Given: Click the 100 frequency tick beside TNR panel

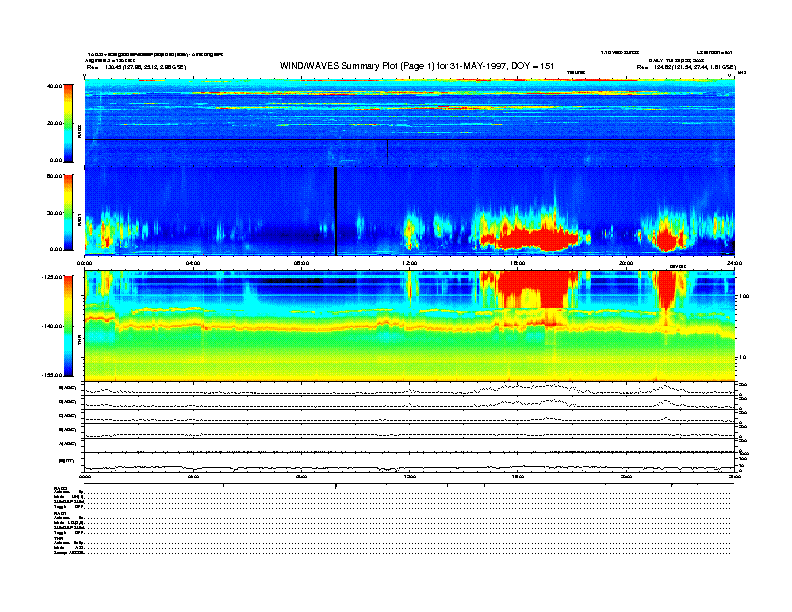Looking at the screenshot, I should [x=743, y=296].
